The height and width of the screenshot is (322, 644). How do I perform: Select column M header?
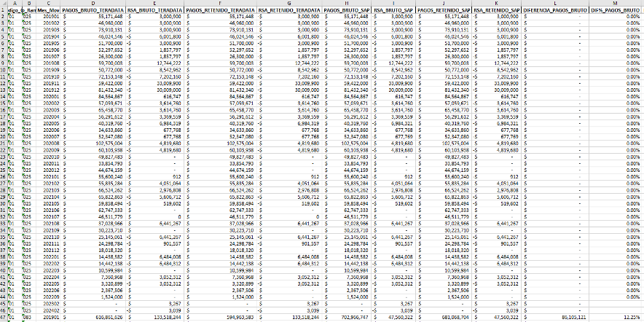(616, 3)
